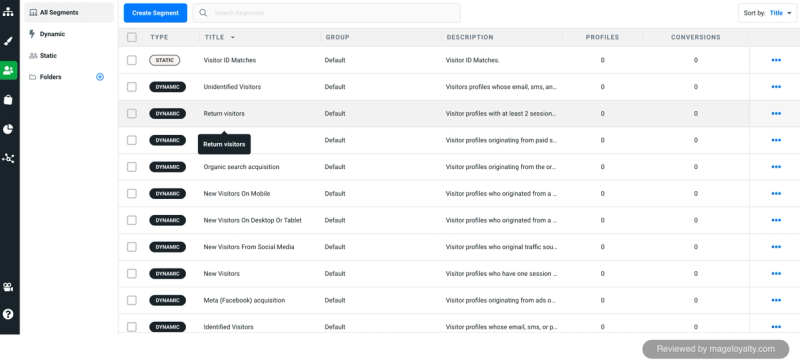This screenshot has height=364, width=800.
Task: Click the search magnifier icon
Action: click(x=203, y=13)
